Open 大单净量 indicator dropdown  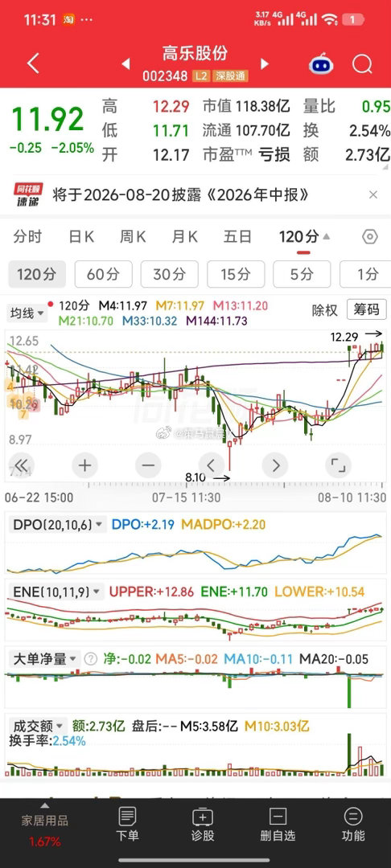tap(45, 659)
